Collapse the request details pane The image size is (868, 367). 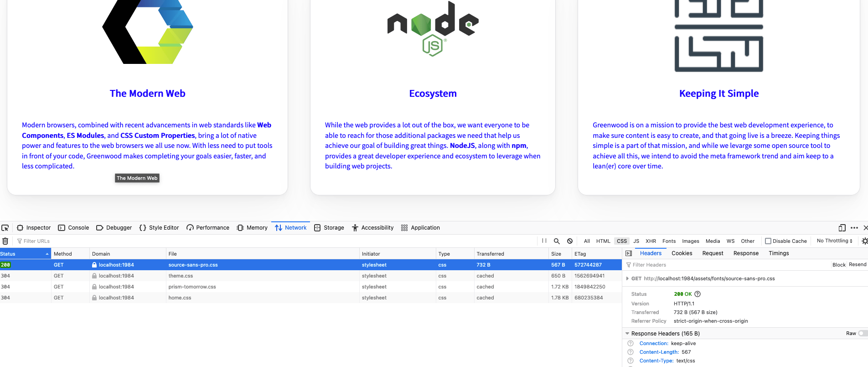[629, 253]
